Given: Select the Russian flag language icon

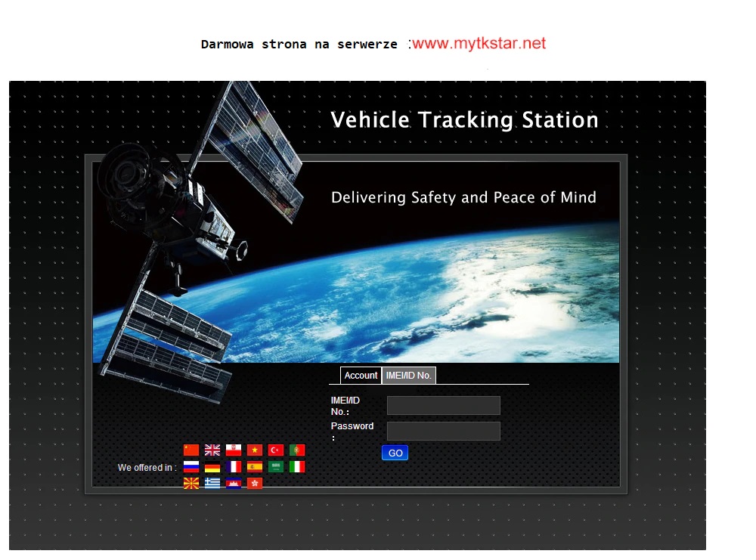Looking at the screenshot, I should point(191,466).
